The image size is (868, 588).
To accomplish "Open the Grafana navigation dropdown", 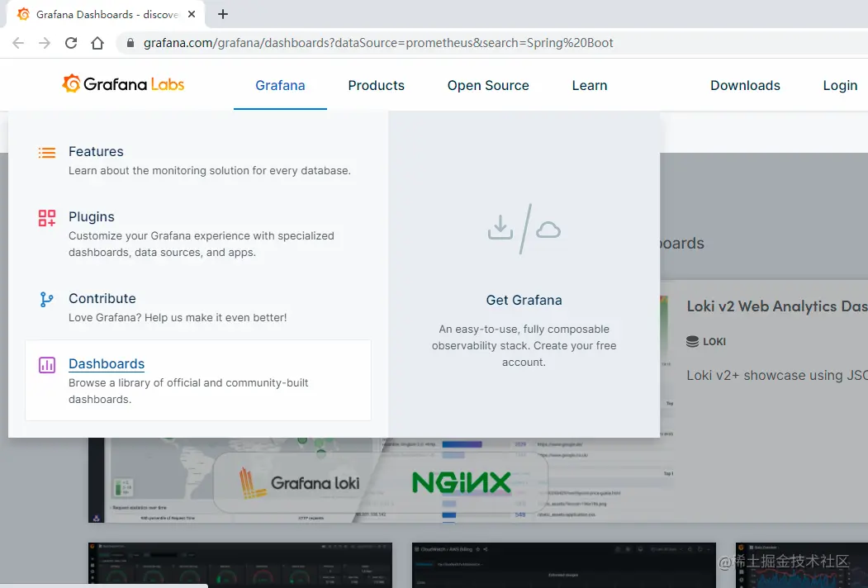I will (279, 85).
